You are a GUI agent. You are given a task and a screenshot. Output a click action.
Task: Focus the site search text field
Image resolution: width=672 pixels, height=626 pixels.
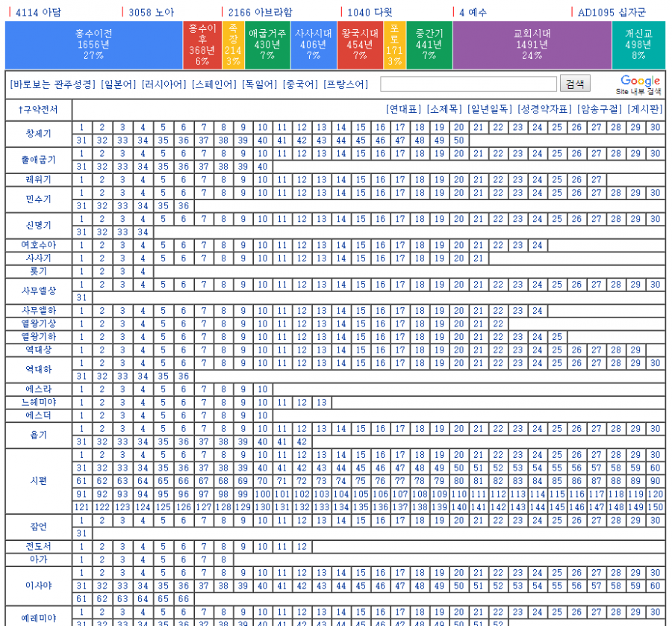point(468,84)
